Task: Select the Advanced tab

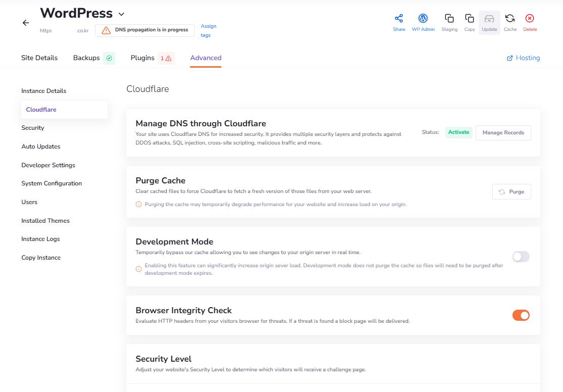Action: tap(206, 58)
